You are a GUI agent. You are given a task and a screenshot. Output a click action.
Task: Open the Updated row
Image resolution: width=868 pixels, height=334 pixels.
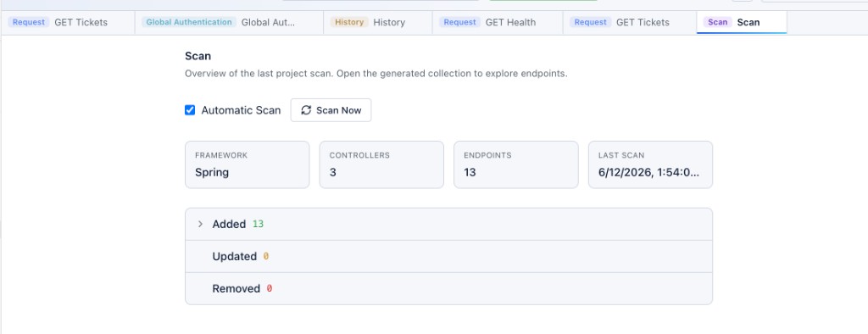[448, 257]
